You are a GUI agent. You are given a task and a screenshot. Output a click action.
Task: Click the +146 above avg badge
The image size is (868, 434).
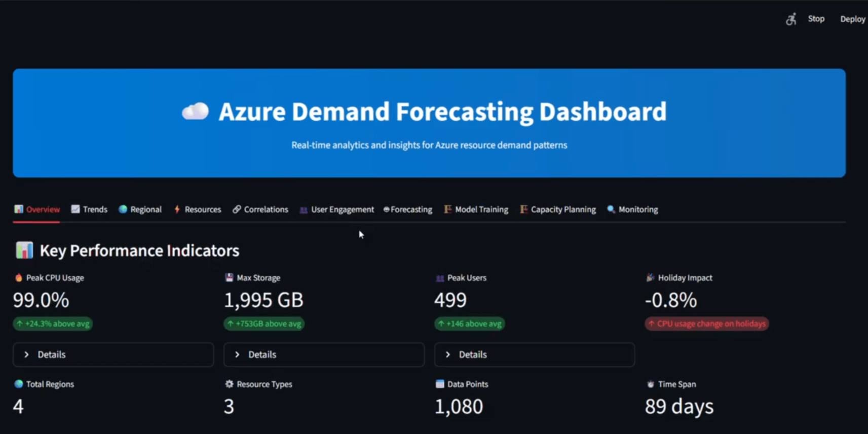click(470, 323)
